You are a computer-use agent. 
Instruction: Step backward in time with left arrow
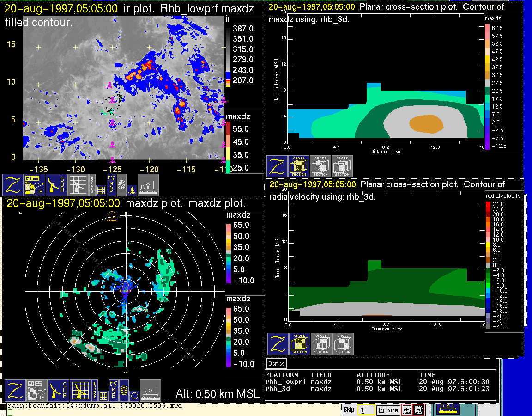pos(406,410)
